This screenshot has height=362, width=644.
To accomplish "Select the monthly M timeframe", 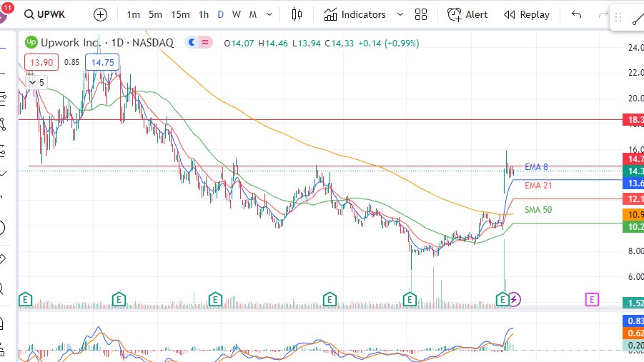I will click(x=253, y=15).
